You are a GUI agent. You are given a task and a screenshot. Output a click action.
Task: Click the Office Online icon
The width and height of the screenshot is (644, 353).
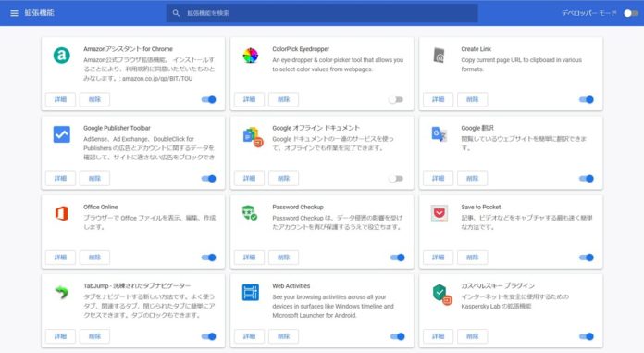coord(62,213)
